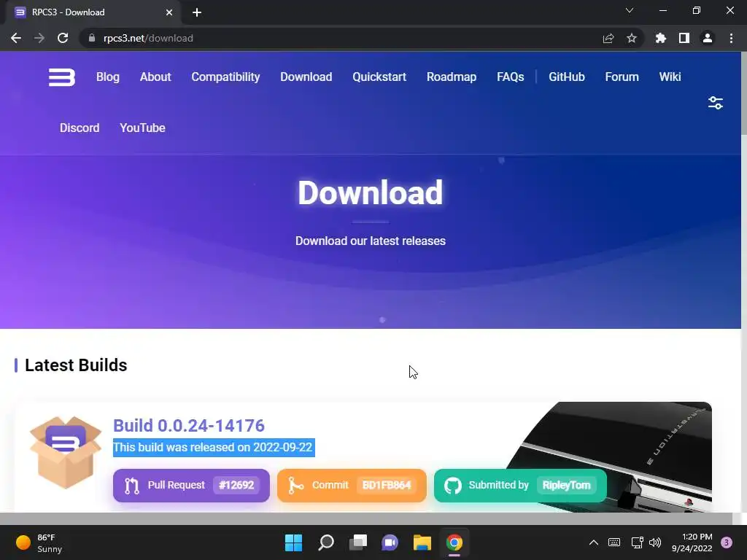The height and width of the screenshot is (560, 747).
Task: Open the clock showing 1:20 PM
Action: pyautogui.click(x=692, y=542)
